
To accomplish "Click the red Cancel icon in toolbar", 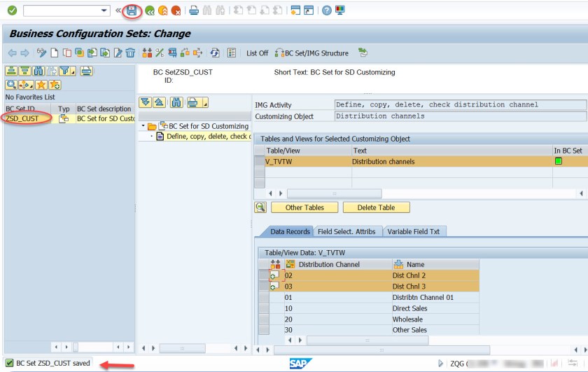I will tap(176, 11).
